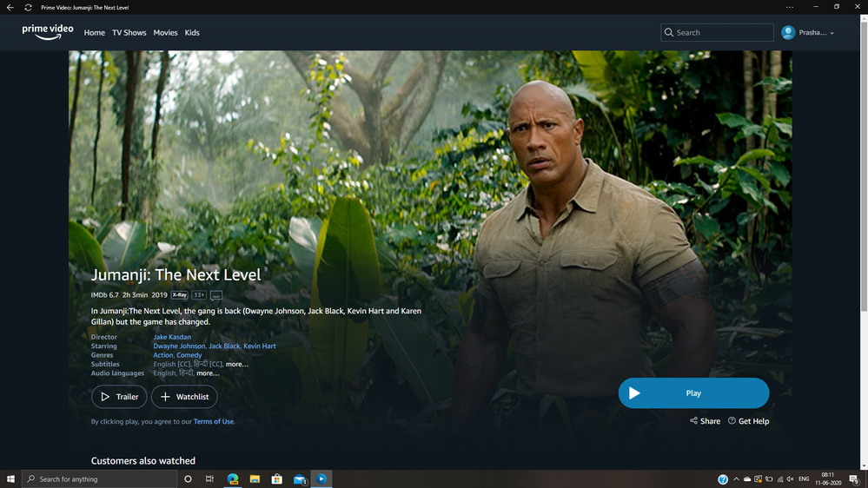Click the muted volume tray icon
868x488 pixels.
[x=791, y=479]
